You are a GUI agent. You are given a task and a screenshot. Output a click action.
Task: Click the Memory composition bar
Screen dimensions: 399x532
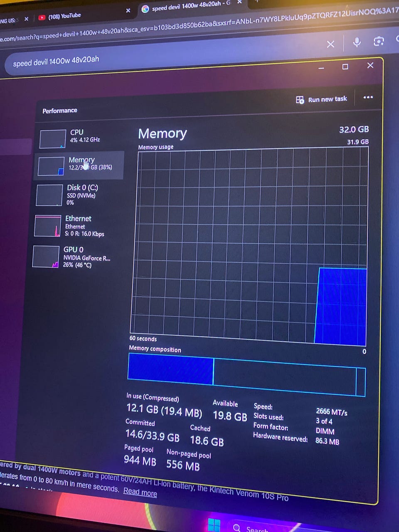[x=247, y=375]
